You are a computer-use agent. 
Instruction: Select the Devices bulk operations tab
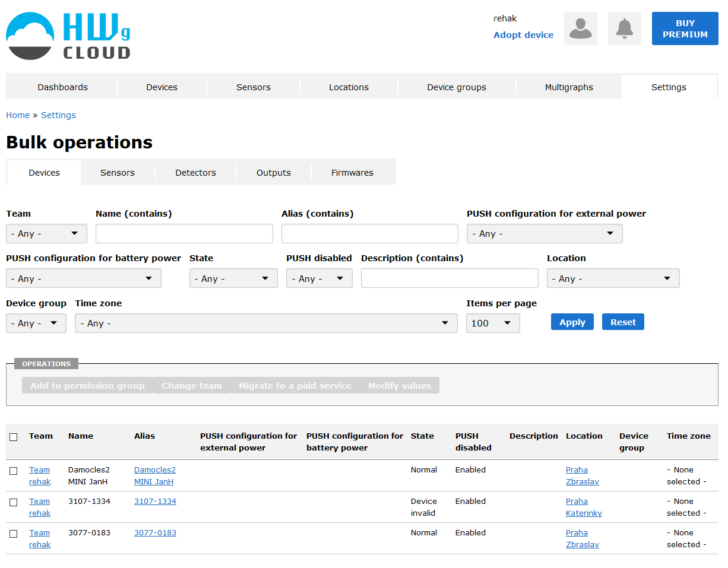(x=45, y=173)
